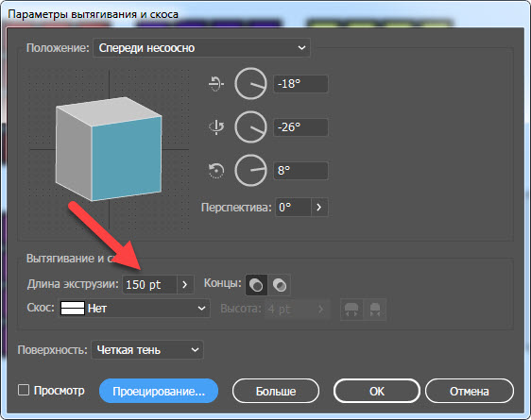Click the X-axis angle dial
Screen dimensions: 531x420
[250, 83]
